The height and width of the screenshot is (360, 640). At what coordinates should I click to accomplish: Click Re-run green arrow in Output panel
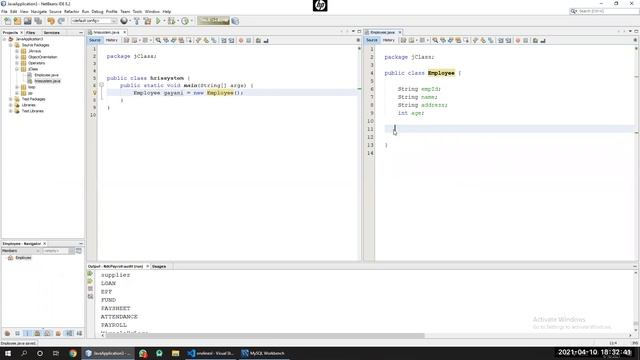(90, 274)
